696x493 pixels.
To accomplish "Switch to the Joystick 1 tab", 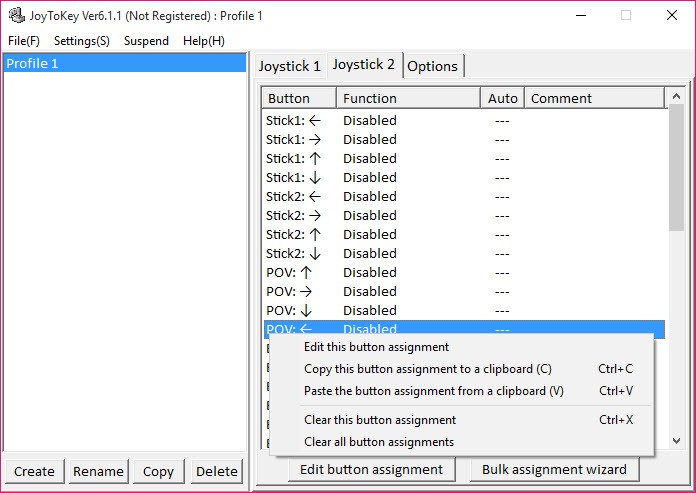I will pos(289,66).
